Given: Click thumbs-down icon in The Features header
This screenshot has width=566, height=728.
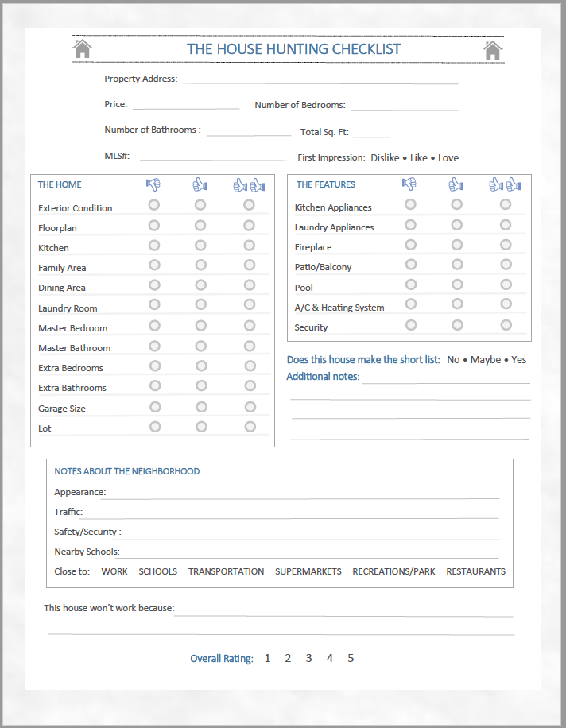Looking at the screenshot, I should pos(409,184).
